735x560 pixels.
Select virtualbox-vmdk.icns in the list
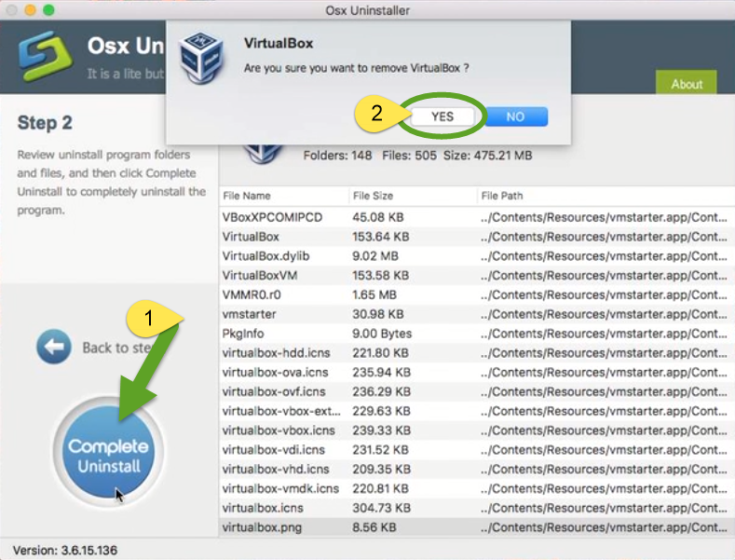[x=477, y=488]
